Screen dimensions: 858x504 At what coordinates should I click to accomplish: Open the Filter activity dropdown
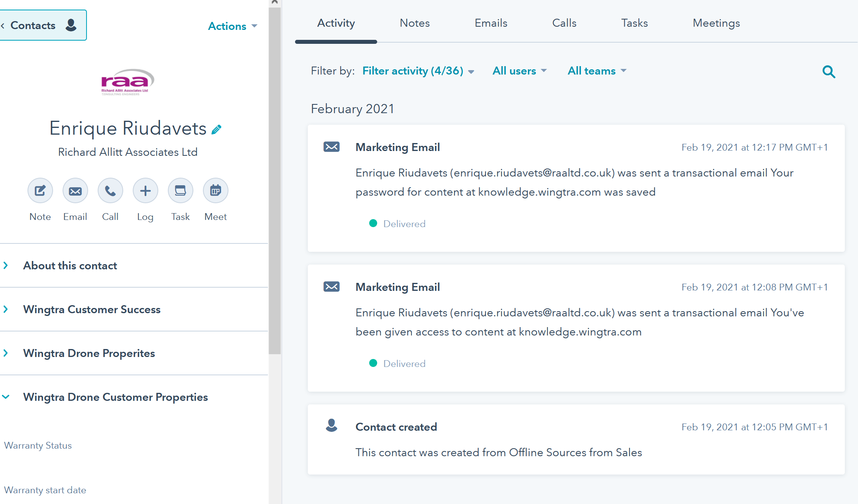click(x=418, y=71)
